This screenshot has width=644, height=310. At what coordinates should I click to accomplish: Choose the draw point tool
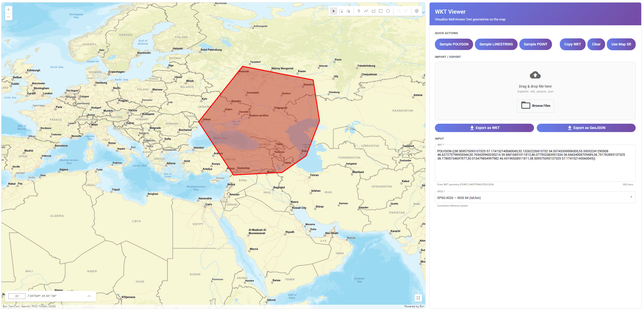pos(359,11)
